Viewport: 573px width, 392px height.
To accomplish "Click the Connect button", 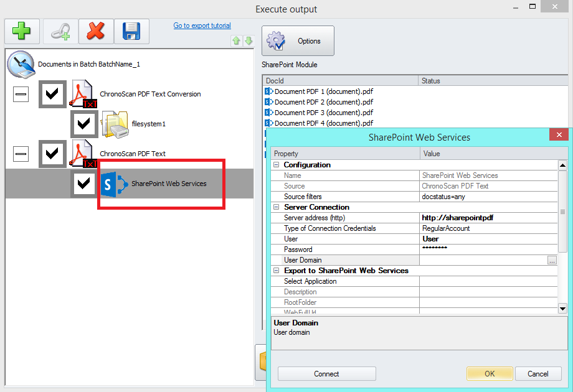I will [327, 374].
